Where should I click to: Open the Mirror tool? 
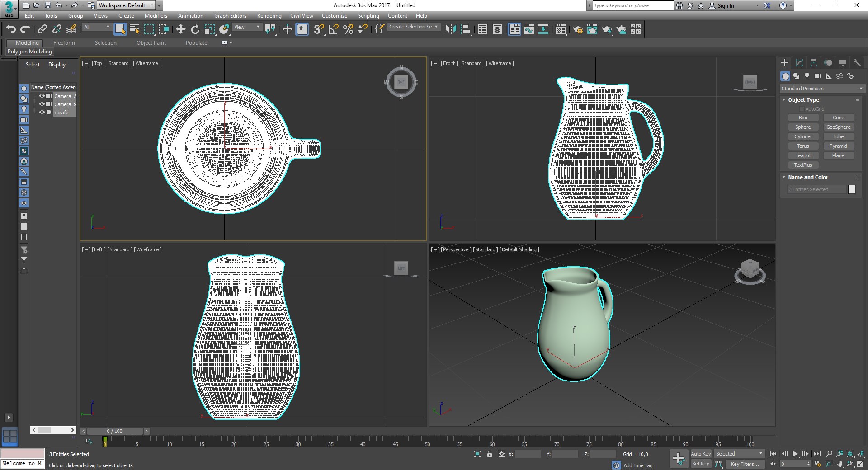pyautogui.click(x=451, y=29)
